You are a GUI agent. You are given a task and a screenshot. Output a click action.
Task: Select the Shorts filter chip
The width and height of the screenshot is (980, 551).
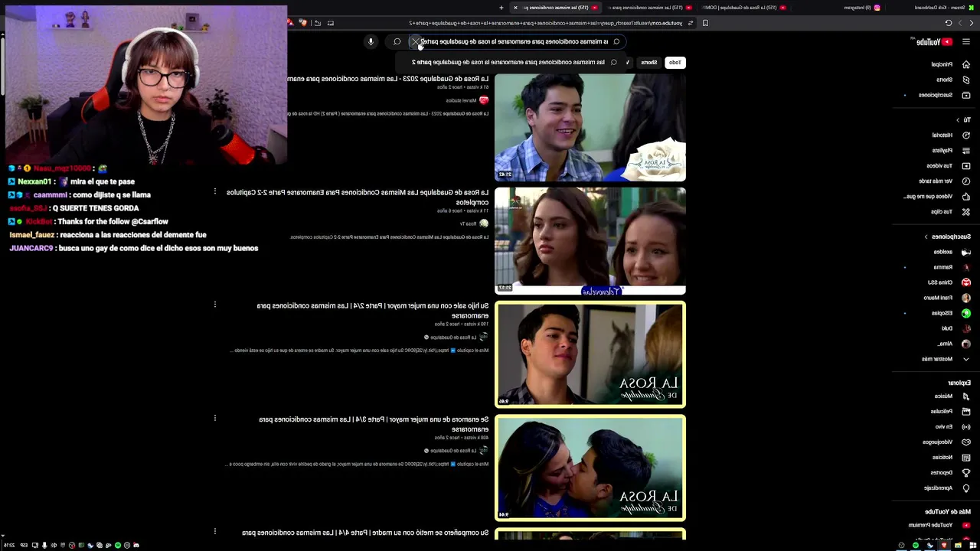[x=649, y=62]
